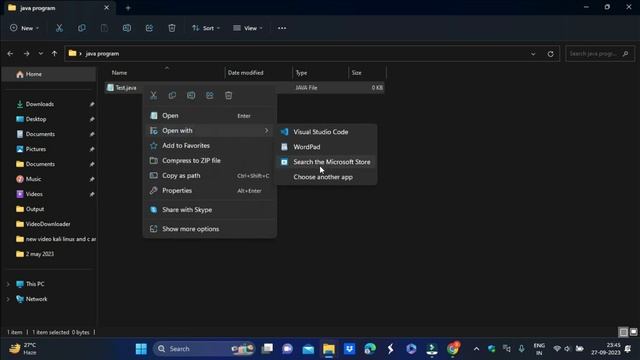Viewport: 640px width, 360px height.
Task: Close the java program tab
Action: 107,8
